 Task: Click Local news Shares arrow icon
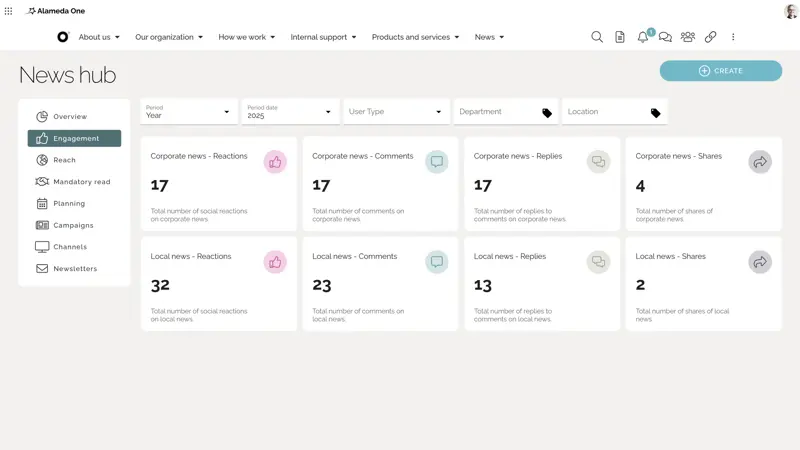[x=760, y=262]
